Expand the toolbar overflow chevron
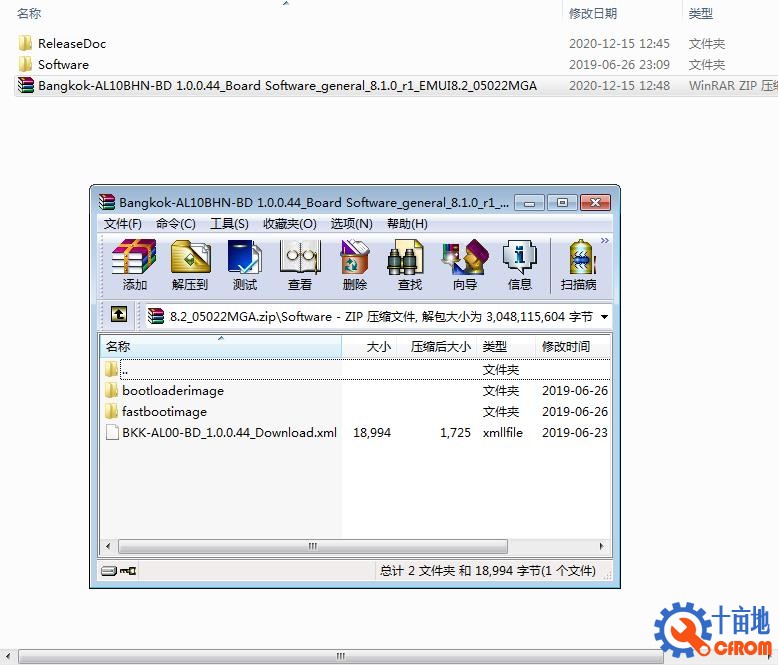Viewport: 778px width, 665px height. click(604, 241)
